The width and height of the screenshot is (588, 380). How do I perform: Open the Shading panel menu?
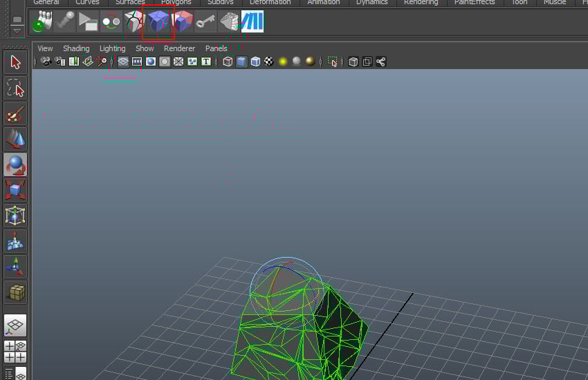(76, 48)
